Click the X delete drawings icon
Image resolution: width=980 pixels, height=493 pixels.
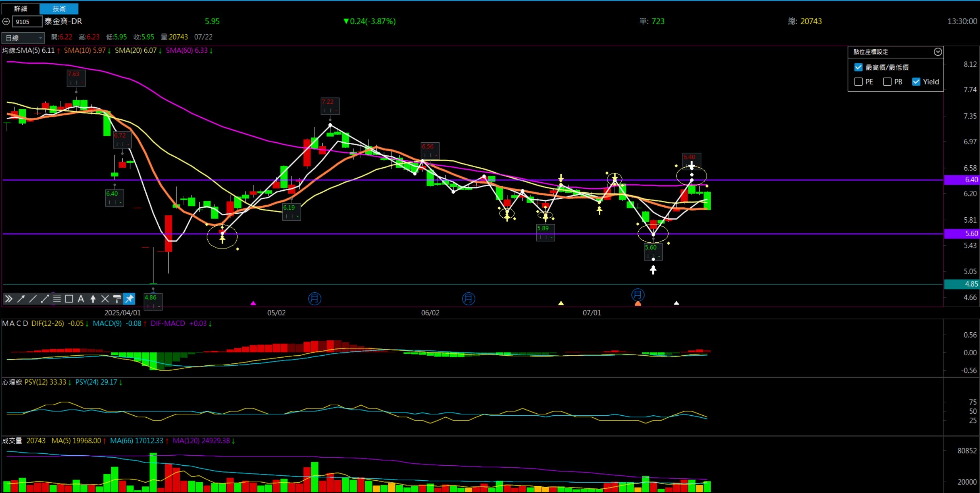pyautogui.click(x=105, y=299)
